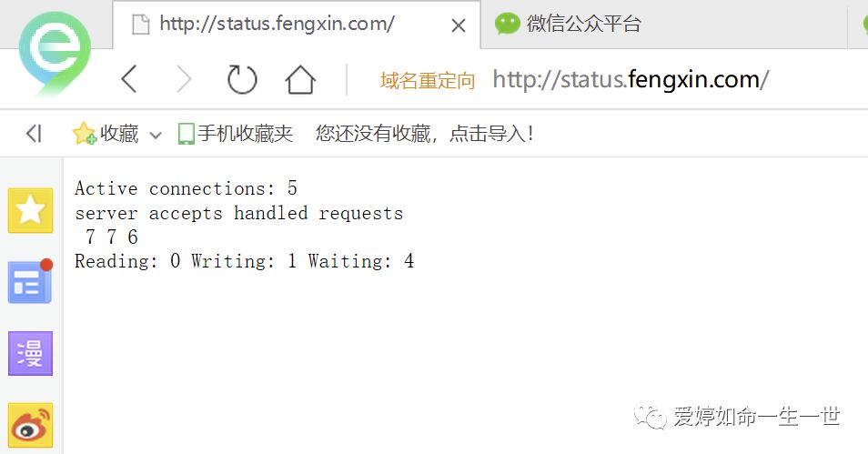Click the address bar URL field
The image size is (868, 454).
pyautogui.click(x=630, y=80)
